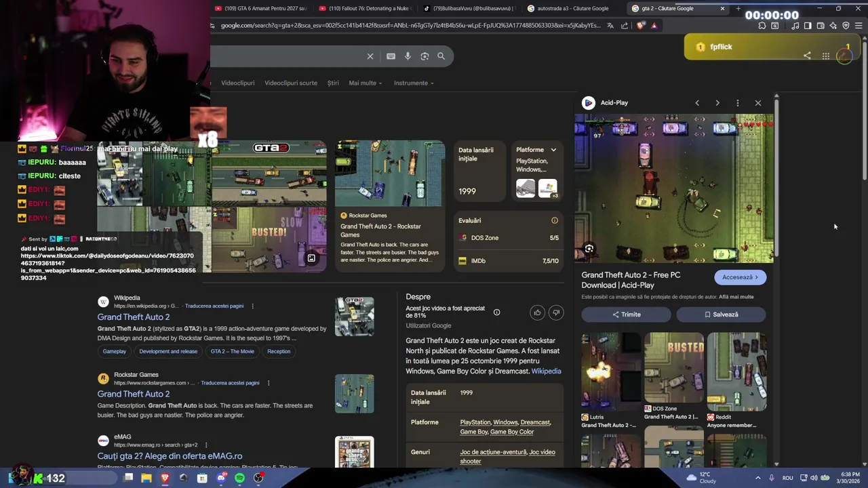Show hidden system tray icons chevron
This screenshot has height=488, width=868.
[x=758, y=478]
